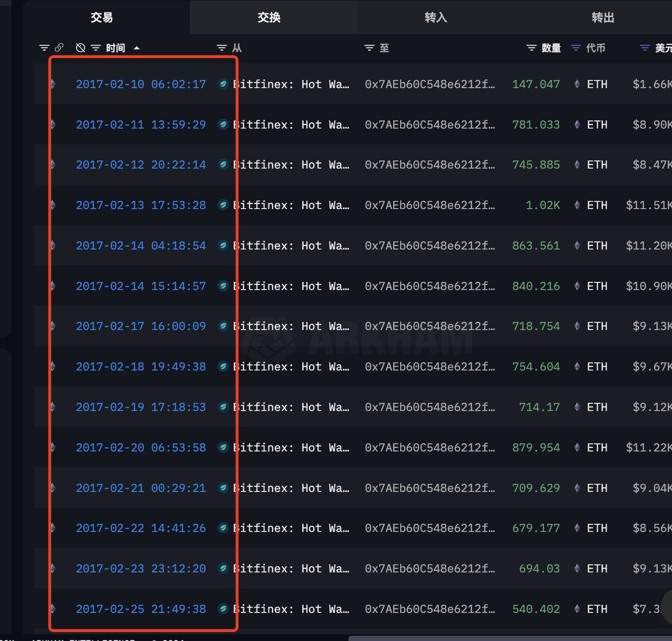Switch to the 交换 tab
This screenshot has height=641, width=672.
point(269,17)
